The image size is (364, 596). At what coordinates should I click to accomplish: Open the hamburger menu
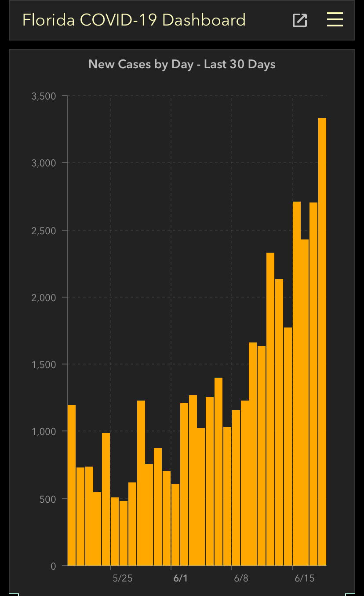click(335, 20)
